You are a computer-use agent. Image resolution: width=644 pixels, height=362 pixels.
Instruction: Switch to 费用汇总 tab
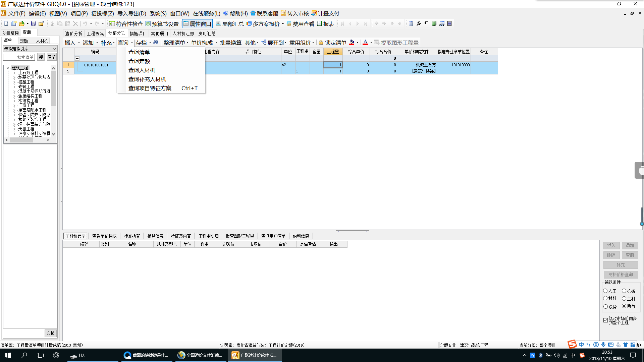[x=207, y=34]
